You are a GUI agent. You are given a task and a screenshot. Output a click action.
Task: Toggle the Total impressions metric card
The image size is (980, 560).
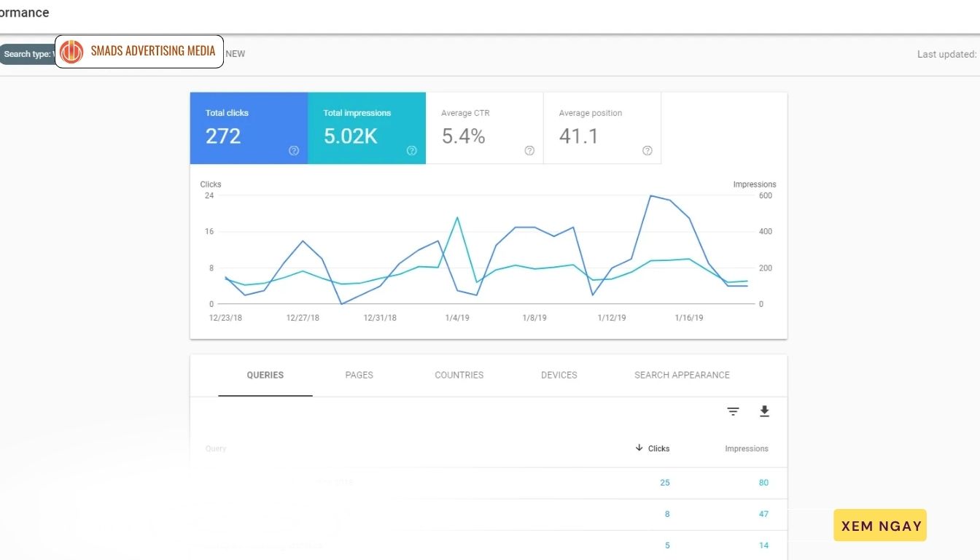click(x=367, y=128)
